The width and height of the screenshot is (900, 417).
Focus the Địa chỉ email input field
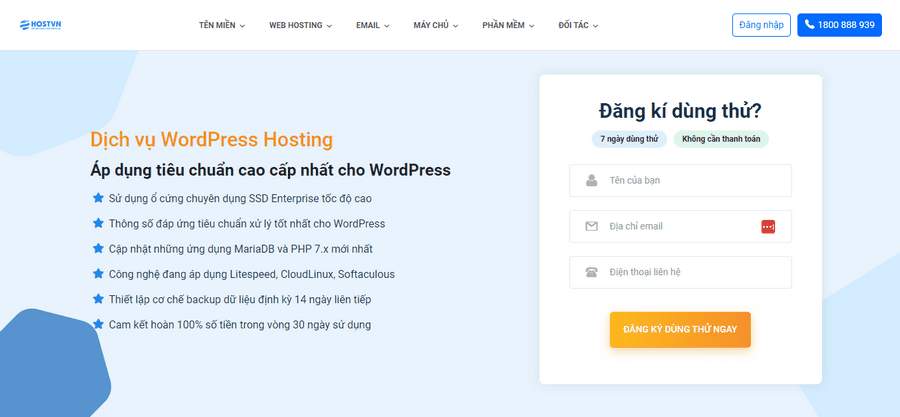coord(680,227)
